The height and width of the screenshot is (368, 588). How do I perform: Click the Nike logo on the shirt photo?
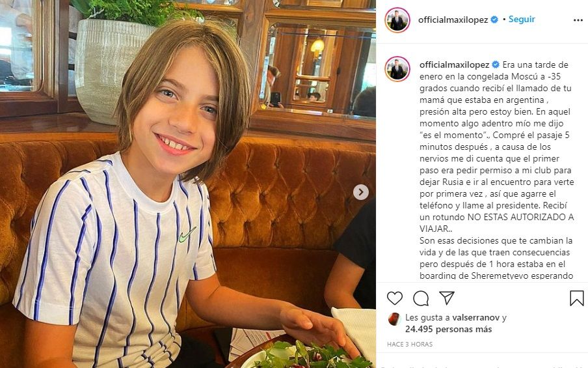click(x=187, y=235)
